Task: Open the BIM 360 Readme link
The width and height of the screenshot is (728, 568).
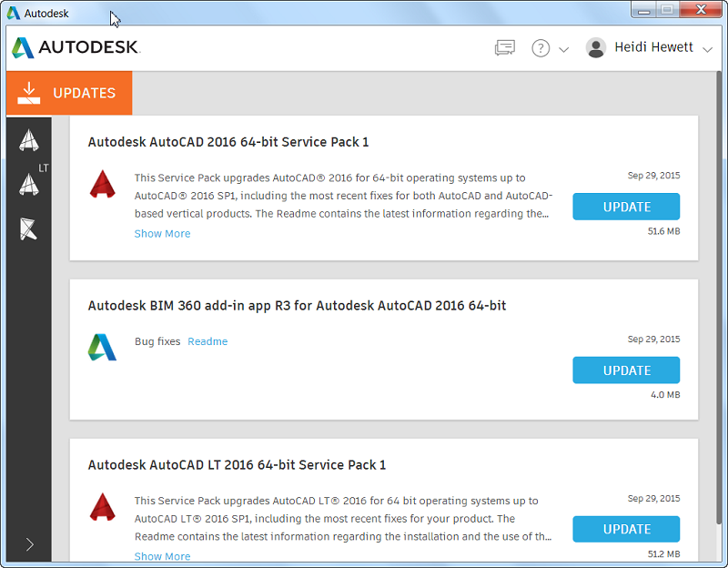Action: [207, 341]
